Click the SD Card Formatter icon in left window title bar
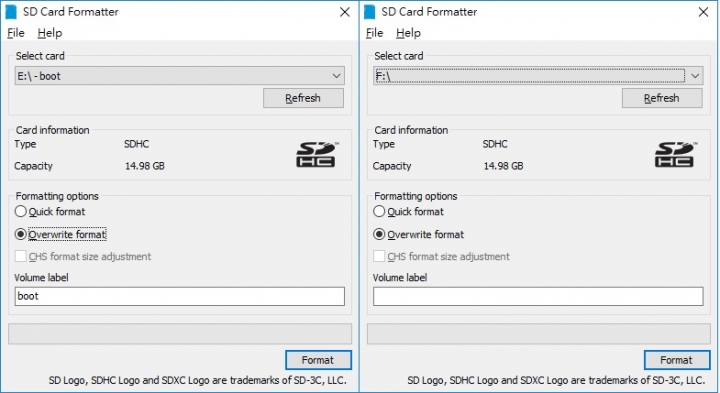Viewport: 720px width, 393px height. [11, 12]
